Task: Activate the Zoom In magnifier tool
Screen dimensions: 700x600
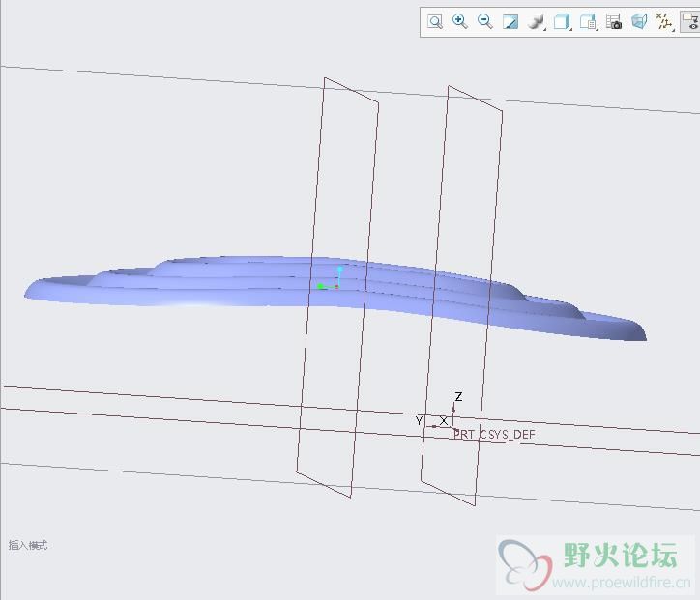Action: [460, 21]
